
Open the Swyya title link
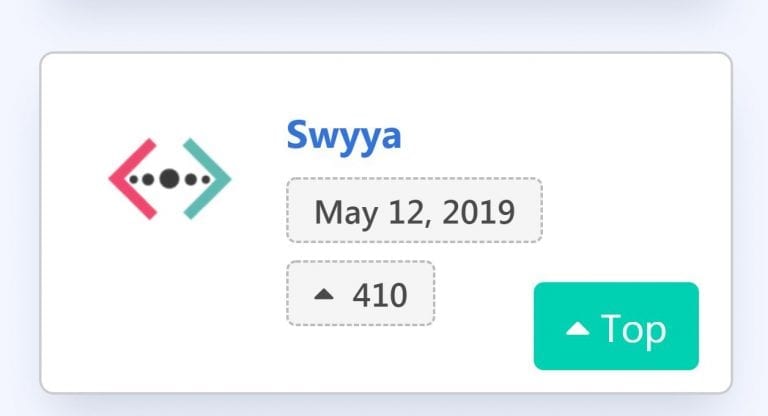[344, 135]
